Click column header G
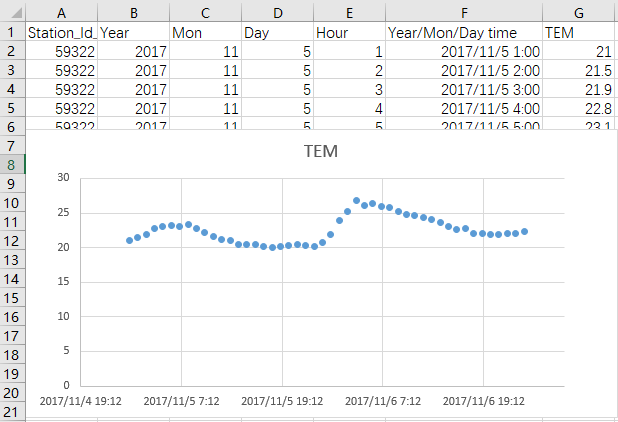This screenshot has height=422, width=618. click(580, 12)
